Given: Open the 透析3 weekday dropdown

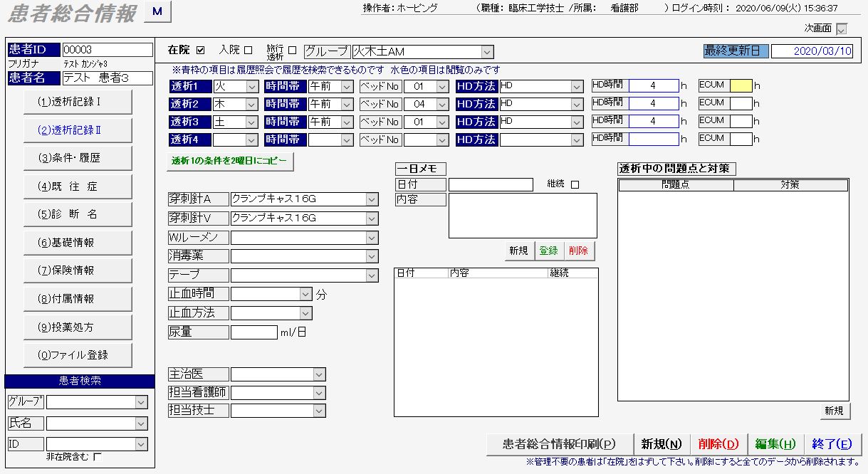Looking at the screenshot, I should [252, 122].
